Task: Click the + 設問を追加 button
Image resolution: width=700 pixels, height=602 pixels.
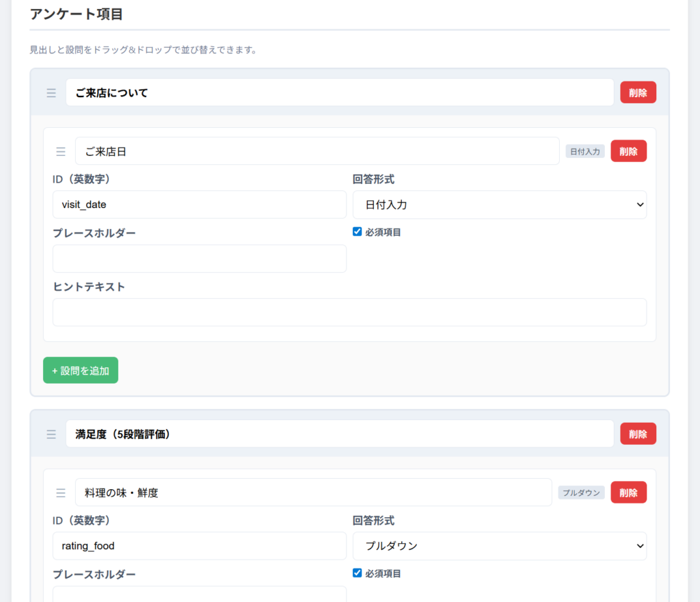Action: [81, 370]
